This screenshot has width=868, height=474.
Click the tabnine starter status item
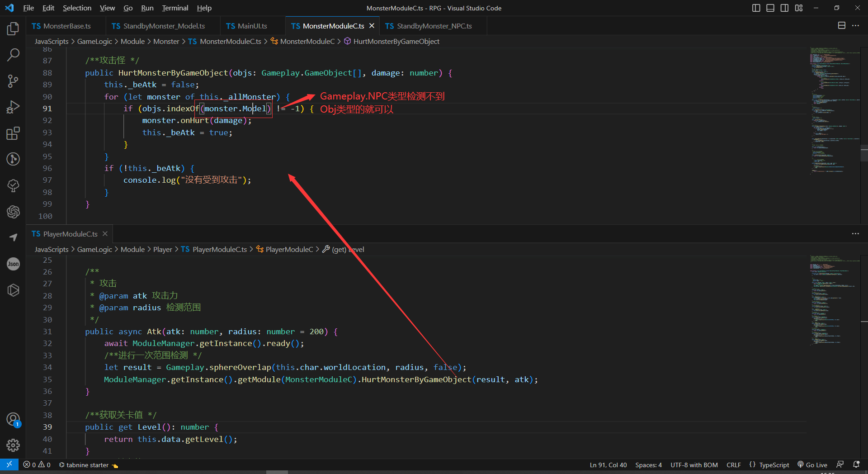[x=88, y=465]
